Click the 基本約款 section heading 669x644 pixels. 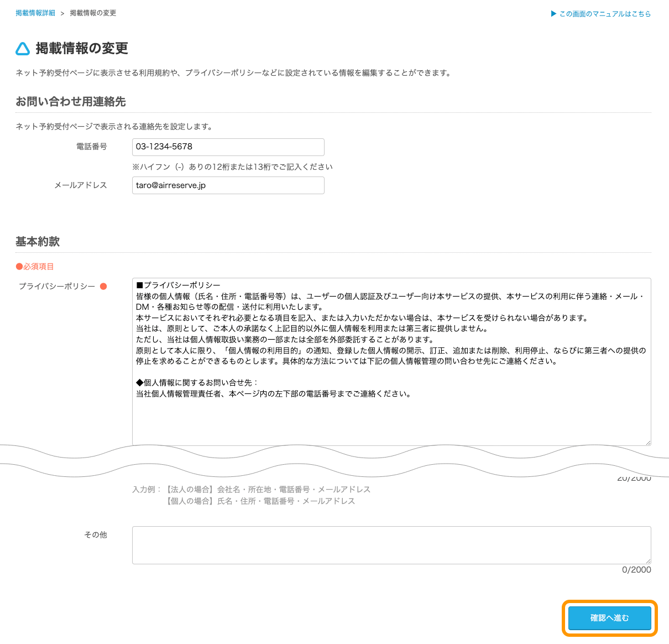(x=38, y=242)
